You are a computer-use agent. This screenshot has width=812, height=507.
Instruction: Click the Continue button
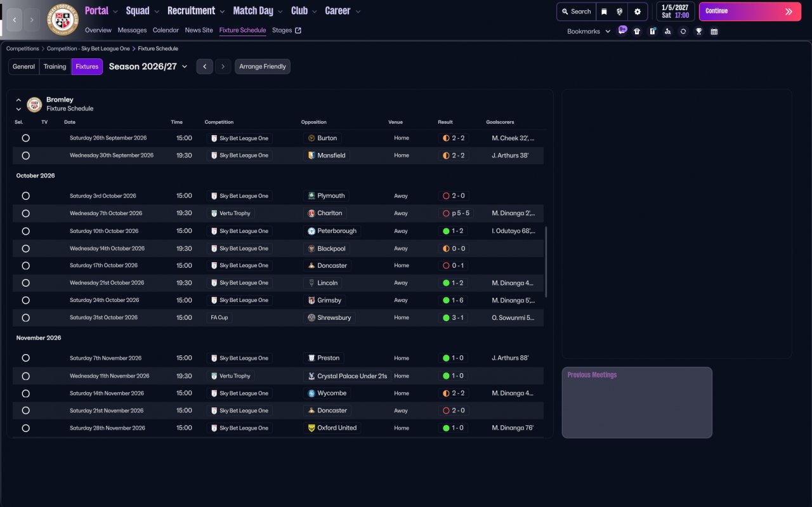(750, 11)
